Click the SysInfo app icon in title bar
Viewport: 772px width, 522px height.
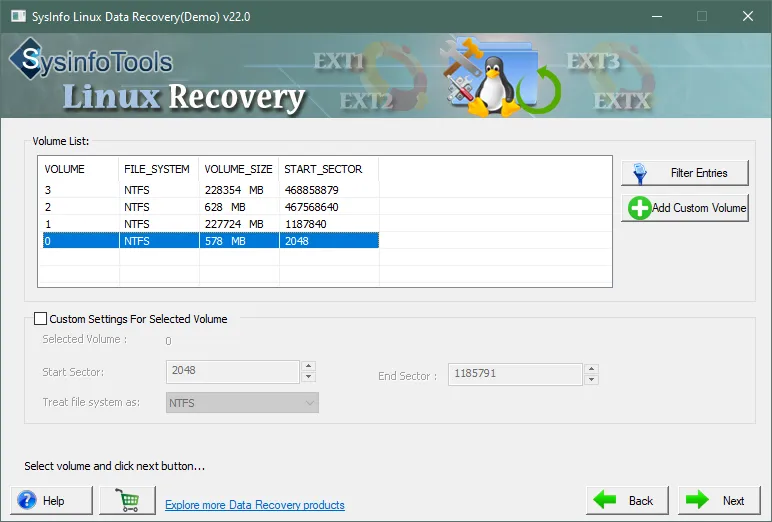pos(18,16)
